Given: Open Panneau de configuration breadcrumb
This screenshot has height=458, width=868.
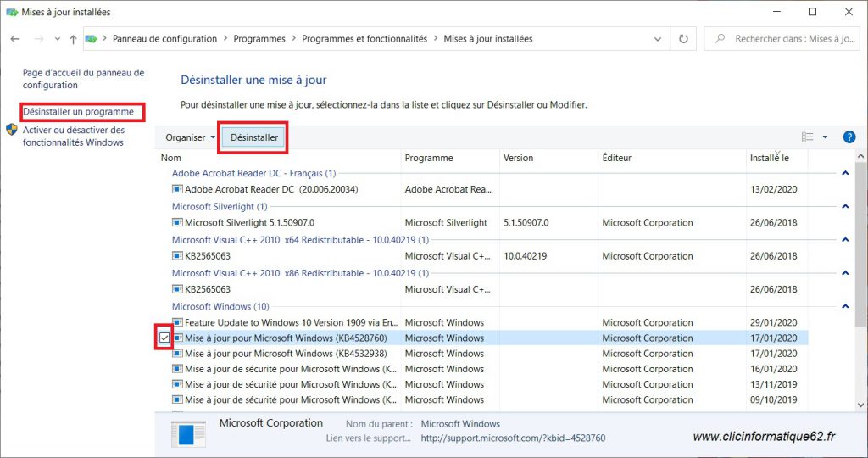Looking at the screenshot, I should click(x=165, y=39).
